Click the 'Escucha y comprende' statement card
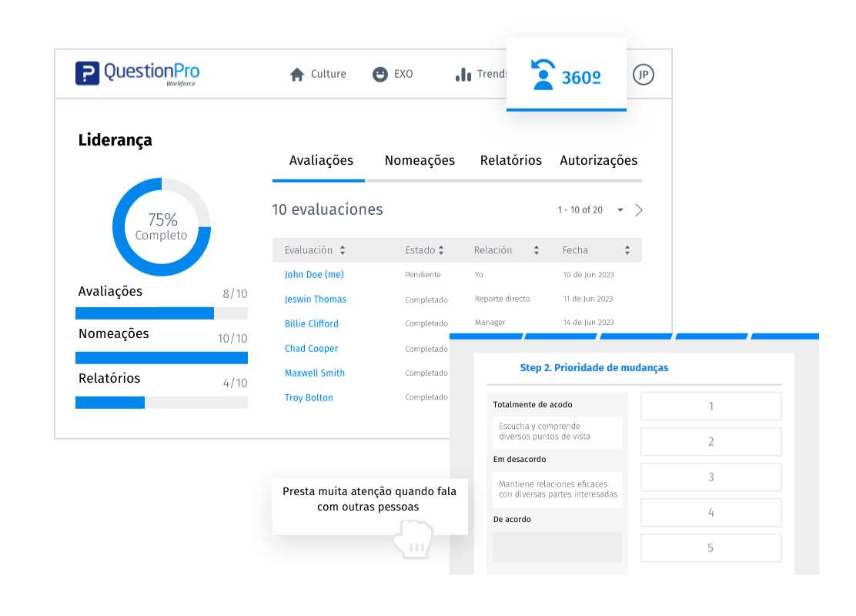856x616 pixels. point(557,432)
